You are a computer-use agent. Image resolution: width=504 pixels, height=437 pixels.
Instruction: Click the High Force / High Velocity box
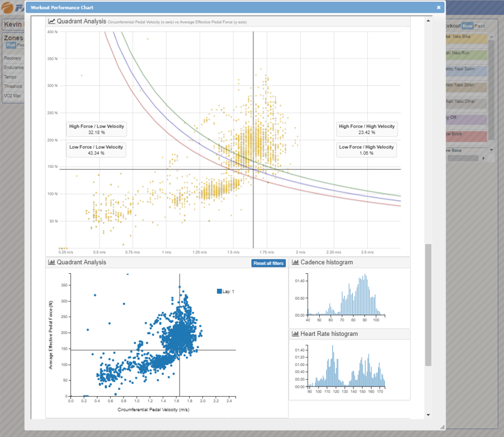pos(367,129)
